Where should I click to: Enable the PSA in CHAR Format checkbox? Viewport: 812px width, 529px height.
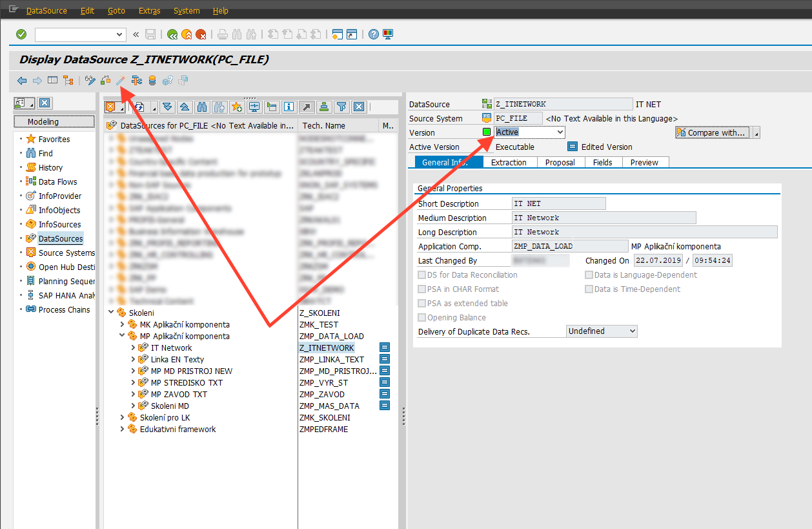pos(421,289)
